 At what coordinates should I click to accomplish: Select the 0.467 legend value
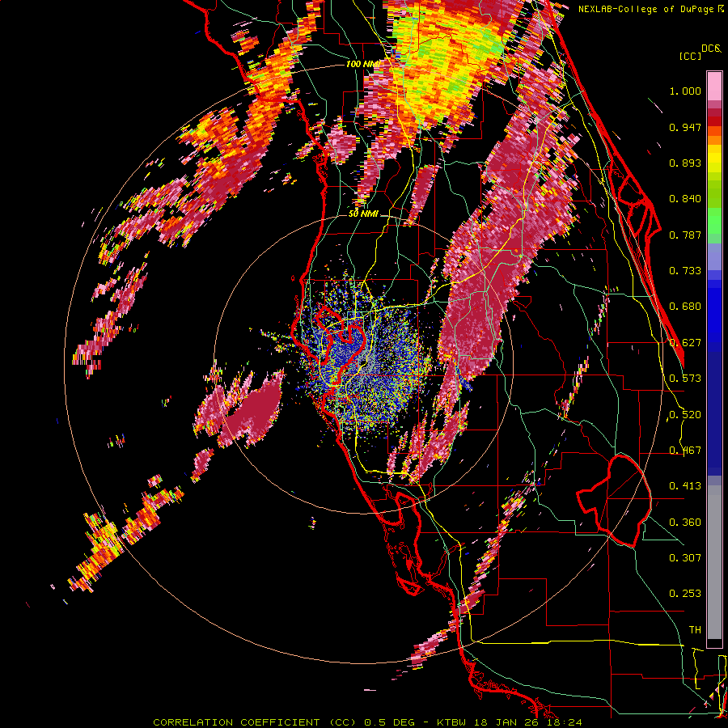point(685,451)
